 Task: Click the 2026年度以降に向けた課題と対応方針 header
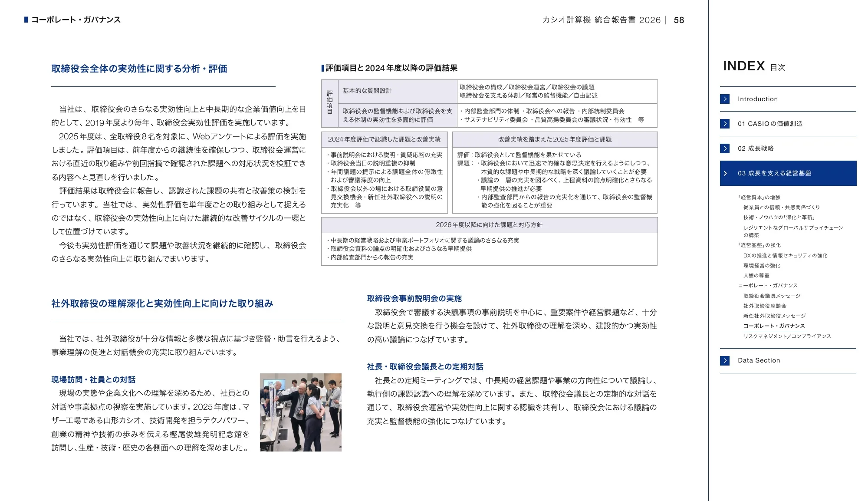[489, 225]
